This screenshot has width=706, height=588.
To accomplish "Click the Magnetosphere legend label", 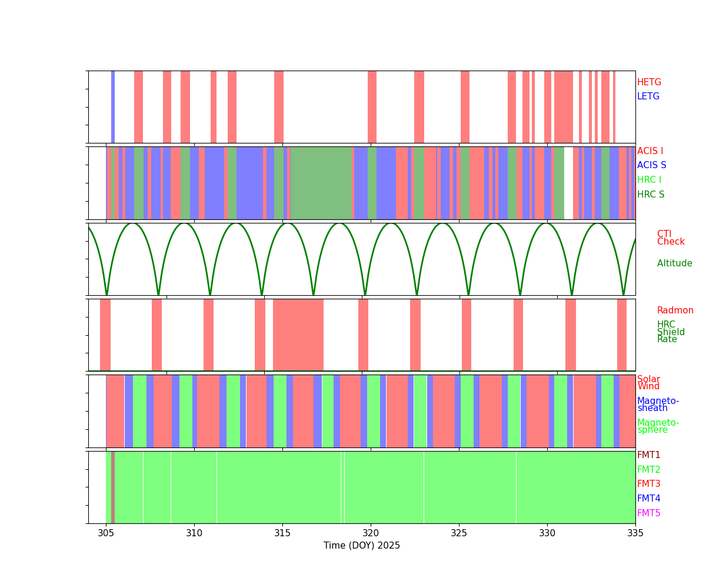I will [x=658, y=426].
